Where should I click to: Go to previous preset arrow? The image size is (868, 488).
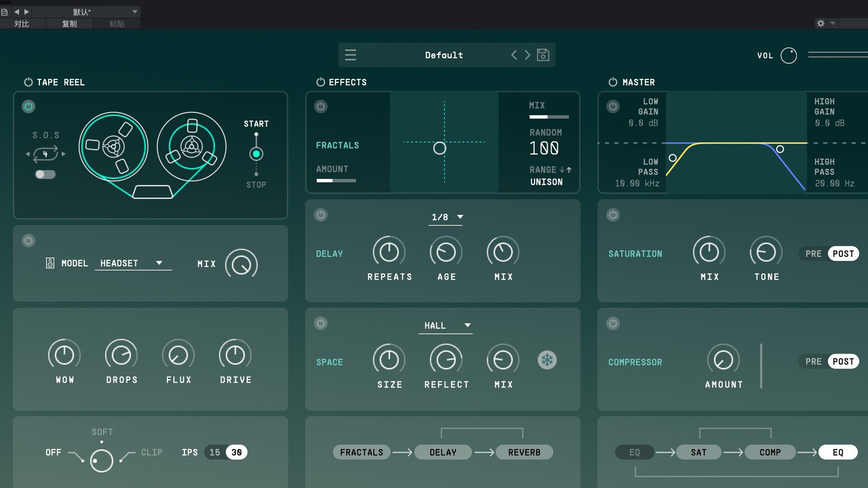pos(514,55)
